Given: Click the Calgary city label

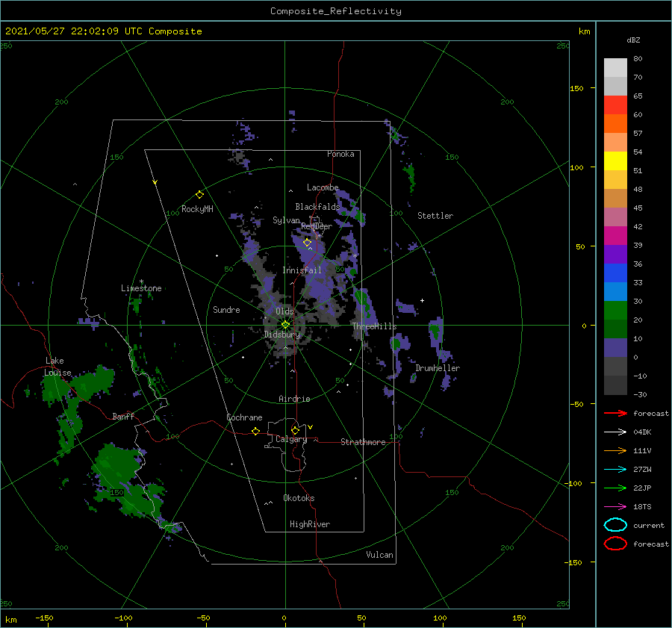Looking at the screenshot, I should coord(291,439).
